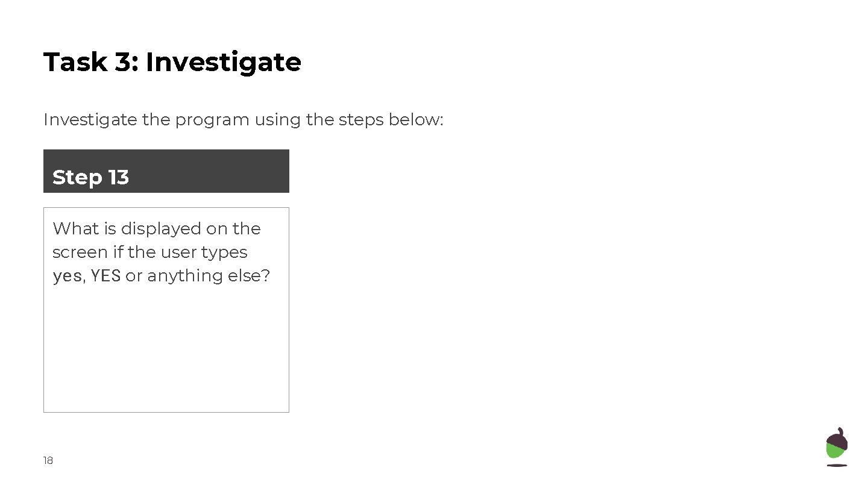Image resolution: width=868 pixels, height=488 pixels.
Task: Click the acorn logo icon
Action: tap(837, 446)
